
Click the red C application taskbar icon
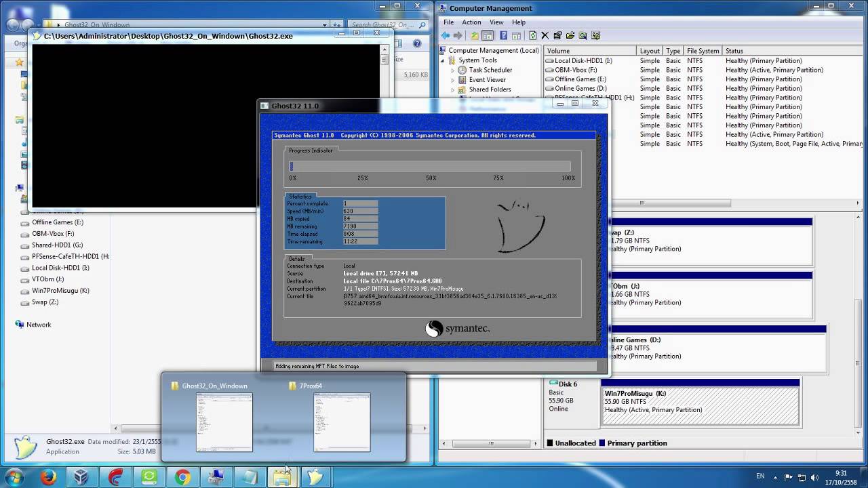coord(115,477)
